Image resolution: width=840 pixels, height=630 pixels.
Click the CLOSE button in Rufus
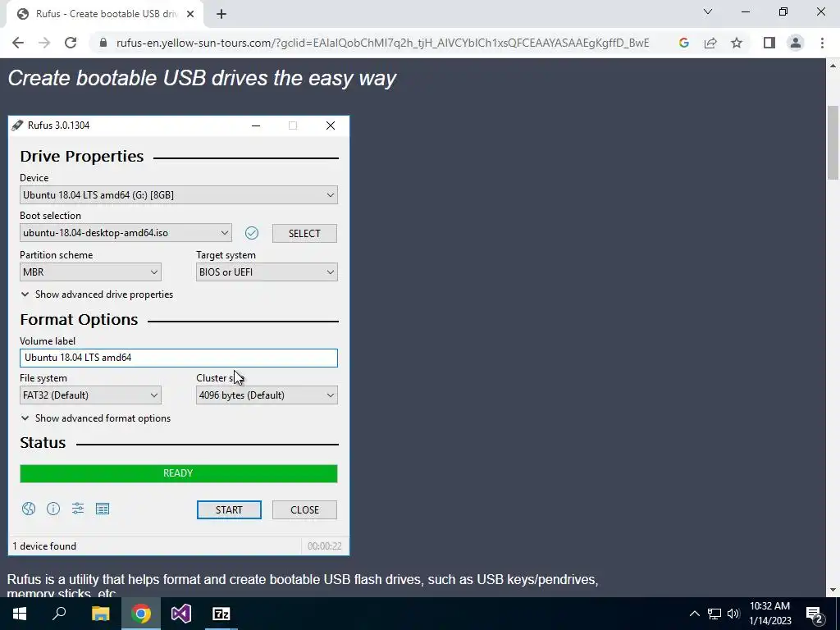pos(304,510)
